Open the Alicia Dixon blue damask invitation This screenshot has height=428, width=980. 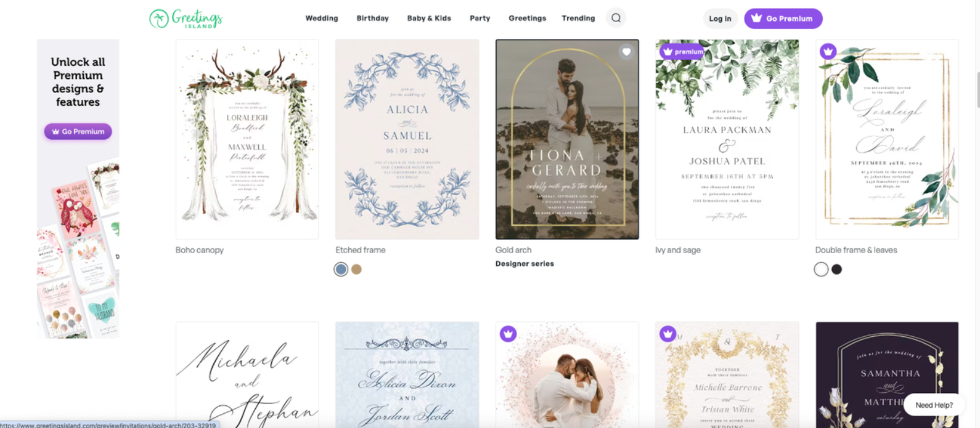[407, 374]
